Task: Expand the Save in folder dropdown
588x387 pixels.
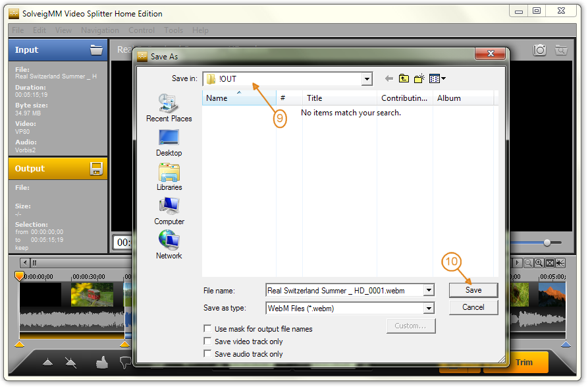Action: click(x=367, y=79)
